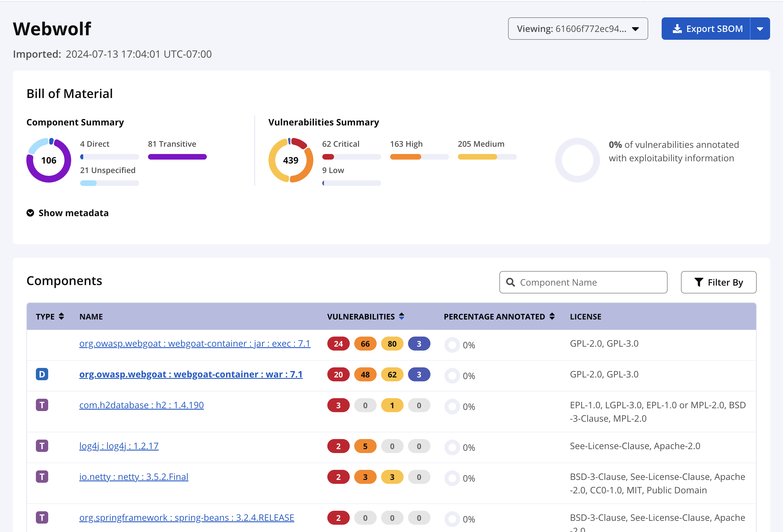Click high badge 48 in war row
Image resolution: width=783 pixels, height=532 pixels.
365,374
